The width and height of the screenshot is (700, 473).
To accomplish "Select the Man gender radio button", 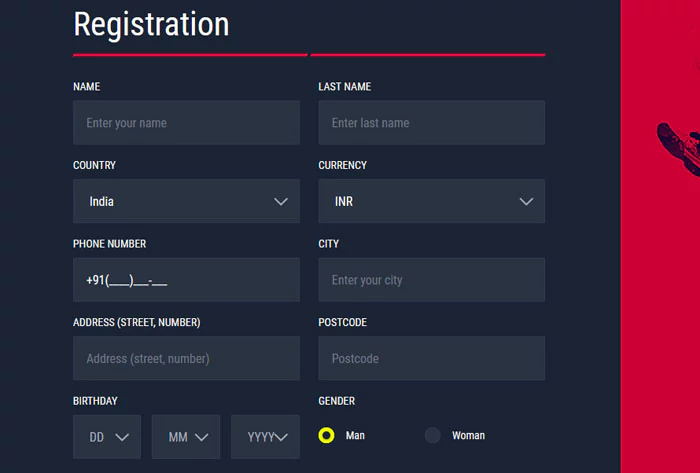I will click(326, 435).
